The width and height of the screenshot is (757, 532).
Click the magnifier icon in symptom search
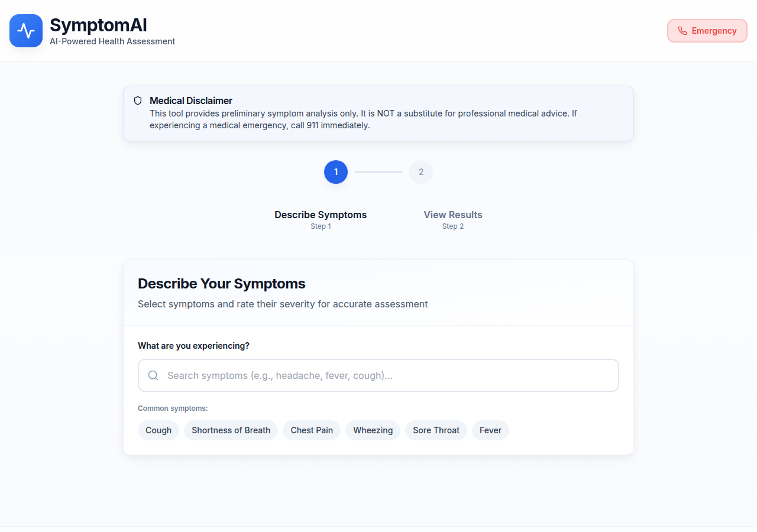(153, 375)
